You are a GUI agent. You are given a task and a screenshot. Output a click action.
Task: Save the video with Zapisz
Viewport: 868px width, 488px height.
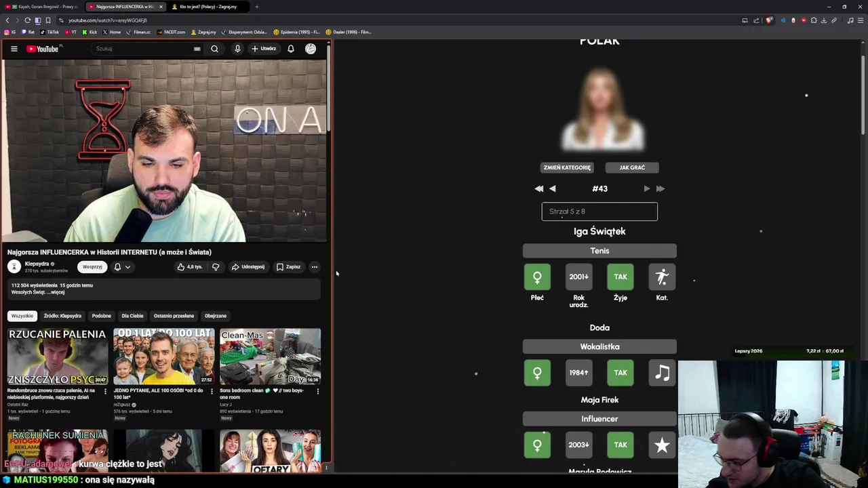(289, 267)
